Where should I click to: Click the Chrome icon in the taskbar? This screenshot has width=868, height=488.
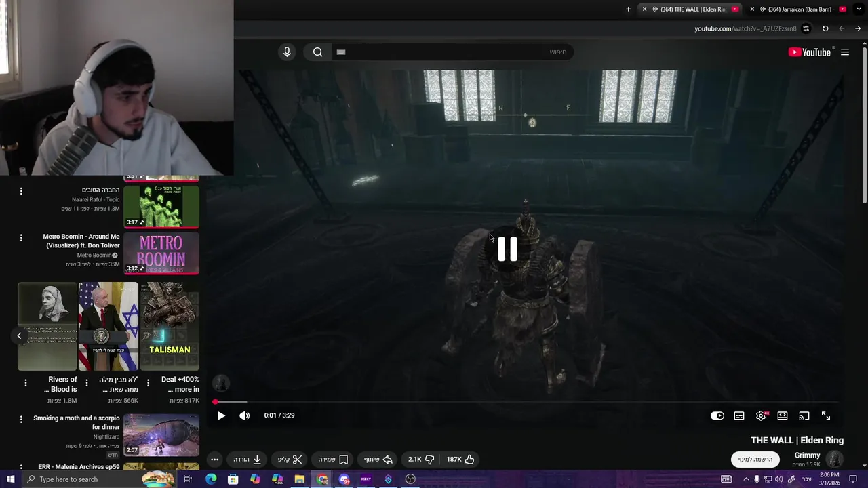[322, 479]
